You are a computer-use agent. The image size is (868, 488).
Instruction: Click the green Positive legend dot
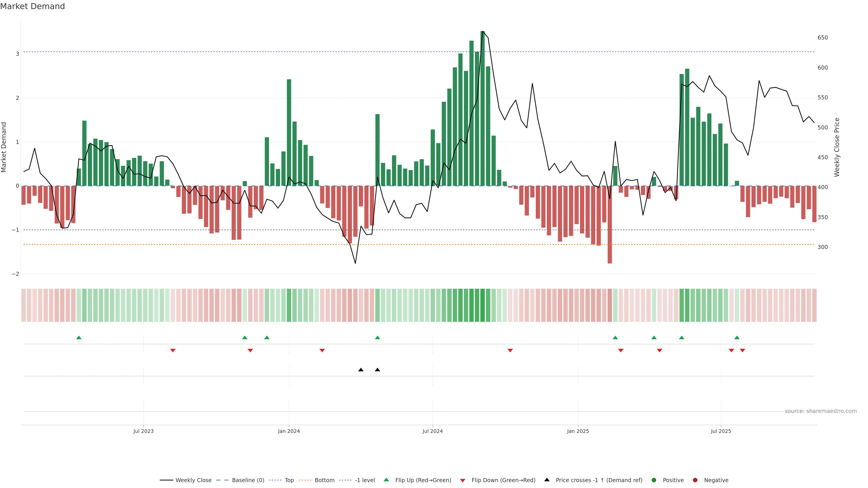pyautogui.click(x=654, y=480)
